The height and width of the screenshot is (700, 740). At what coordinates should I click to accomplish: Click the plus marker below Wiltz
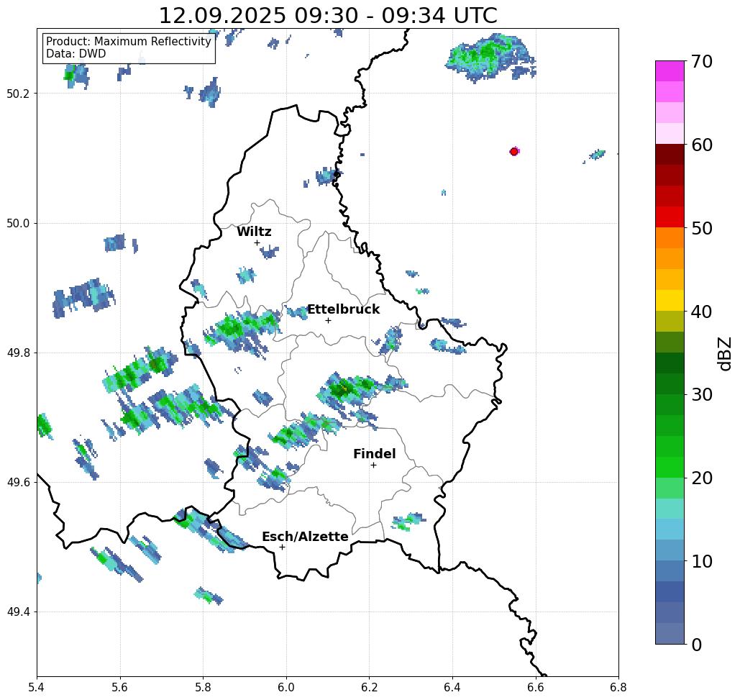click(257, 243)
